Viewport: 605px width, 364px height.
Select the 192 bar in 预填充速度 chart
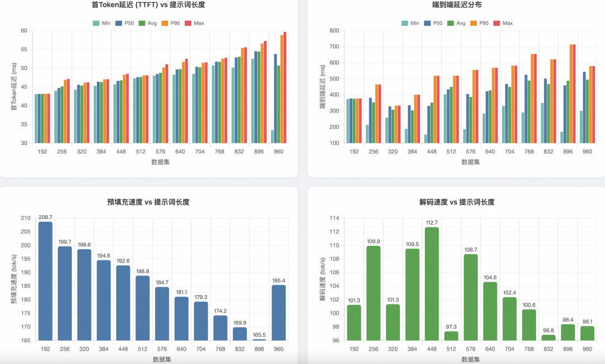pyautogui.click(x=45, y=281)
